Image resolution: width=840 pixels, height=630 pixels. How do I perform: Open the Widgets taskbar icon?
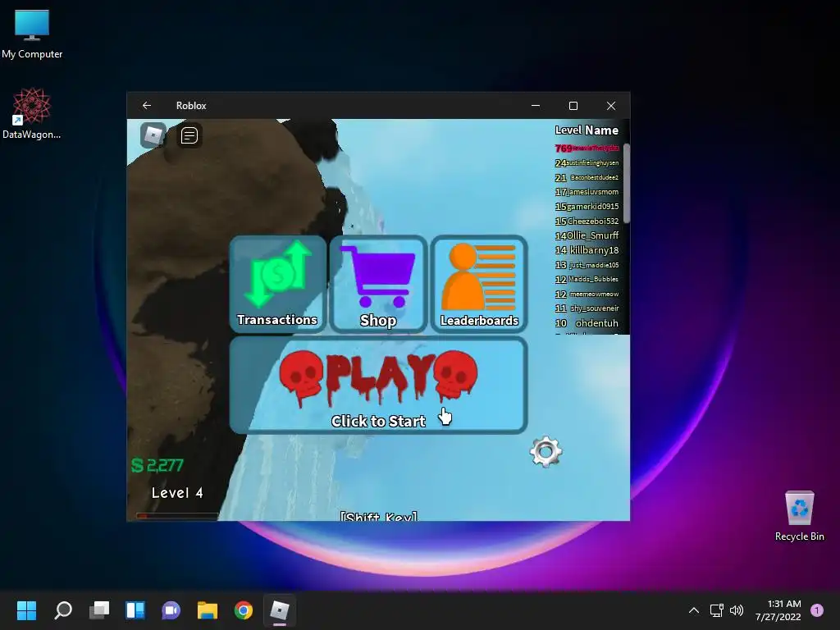[x=135, y=610]
